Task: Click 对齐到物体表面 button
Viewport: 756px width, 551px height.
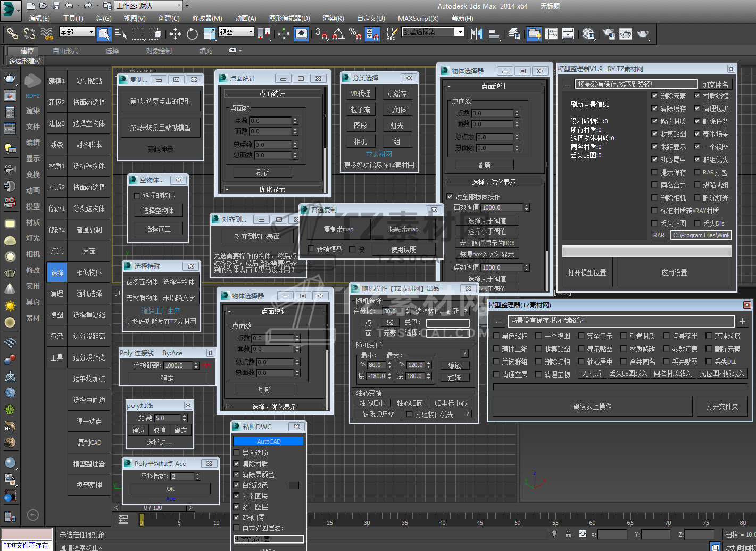Action: [x=257, y=236]
